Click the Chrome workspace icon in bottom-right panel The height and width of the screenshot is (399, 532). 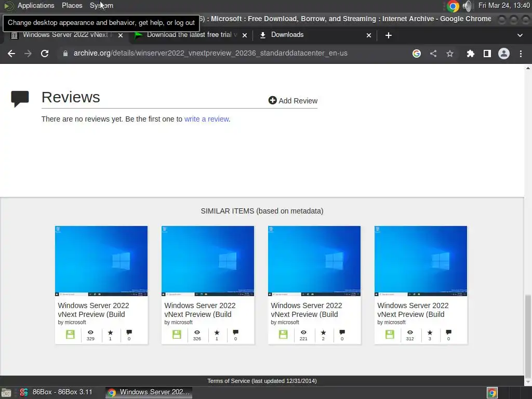point(492,393)
